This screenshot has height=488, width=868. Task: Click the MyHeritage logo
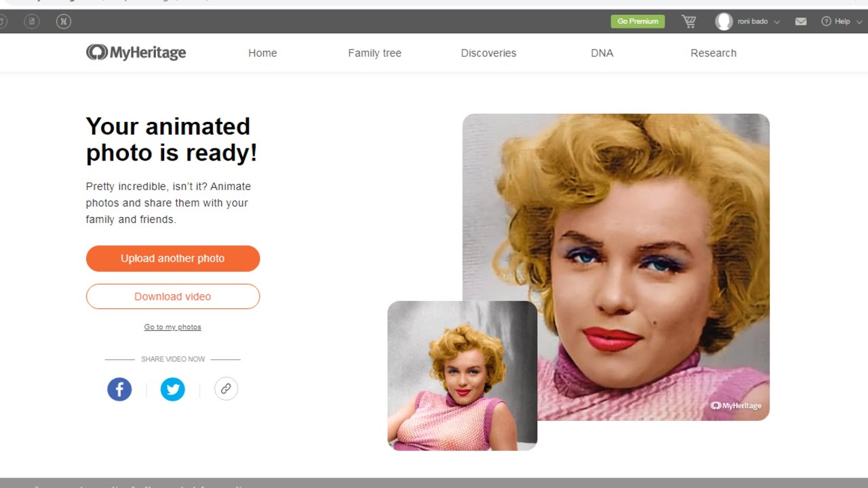point(136,53)
